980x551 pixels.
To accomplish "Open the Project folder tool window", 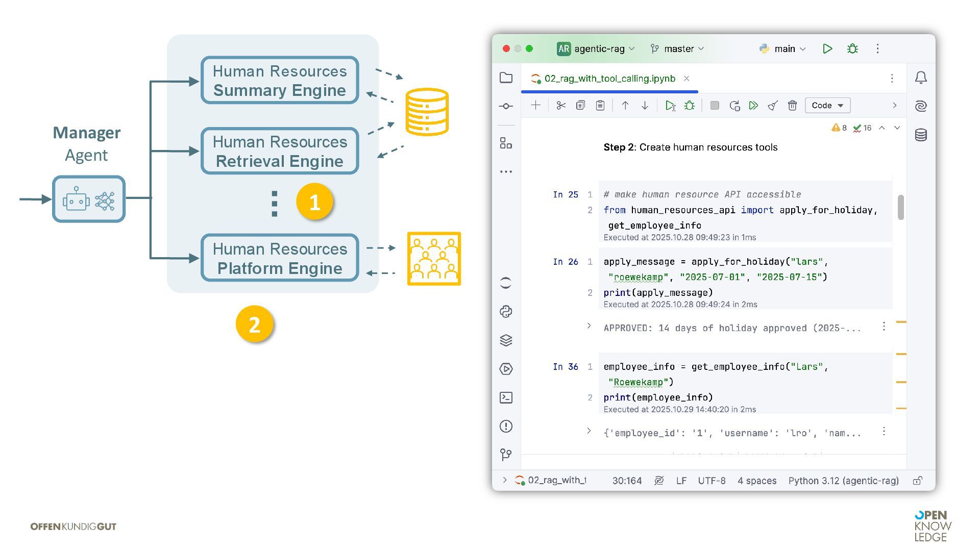I will tap(506, 78).
